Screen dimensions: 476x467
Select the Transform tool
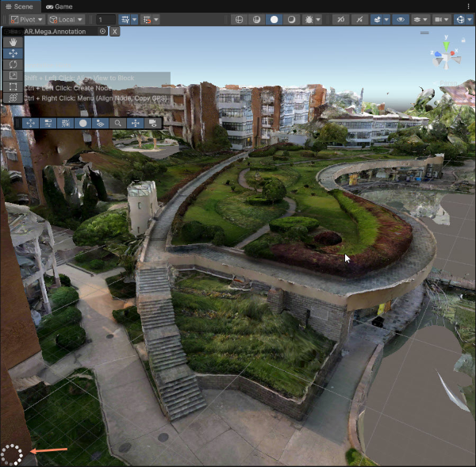[12, 98]
